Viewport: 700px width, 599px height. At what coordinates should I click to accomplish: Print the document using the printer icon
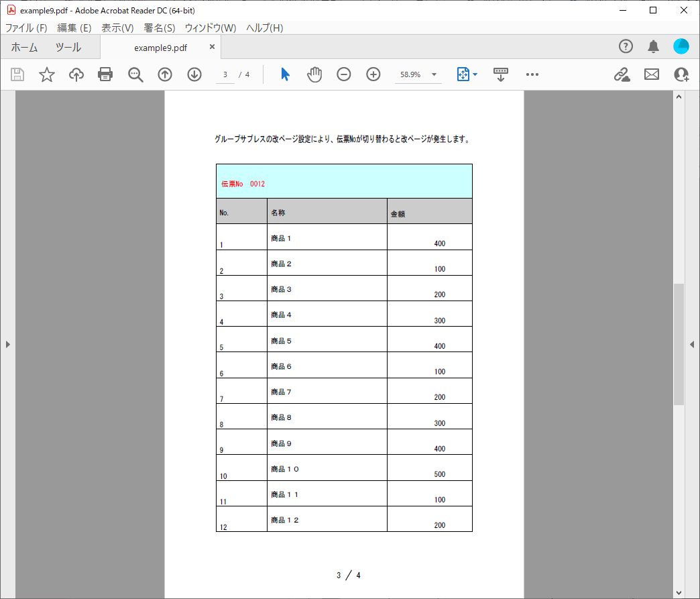click(105, 74)
